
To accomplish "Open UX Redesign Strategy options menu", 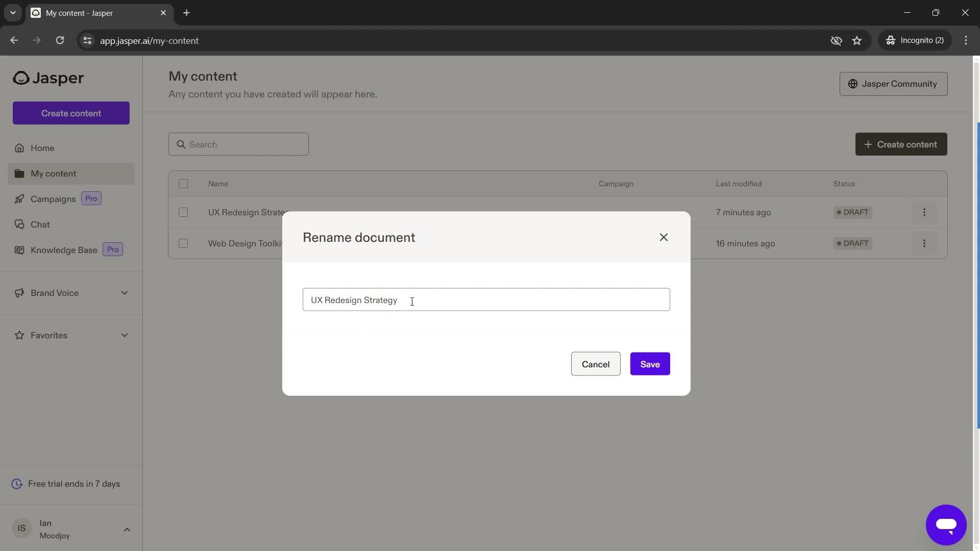I will pos(925,213).
